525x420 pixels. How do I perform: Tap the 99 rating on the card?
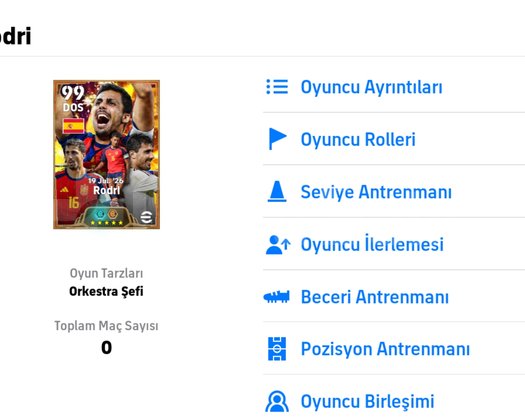[x=72, y=93]
